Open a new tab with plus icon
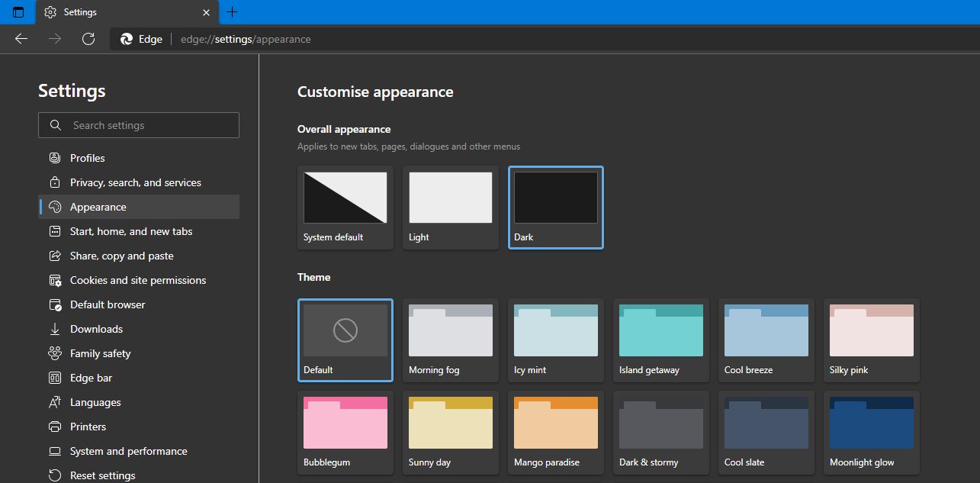 tap(233, 12)
